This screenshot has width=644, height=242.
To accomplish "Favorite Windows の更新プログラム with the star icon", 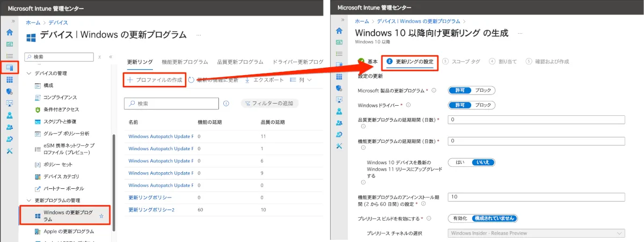I will coord(102,216).
